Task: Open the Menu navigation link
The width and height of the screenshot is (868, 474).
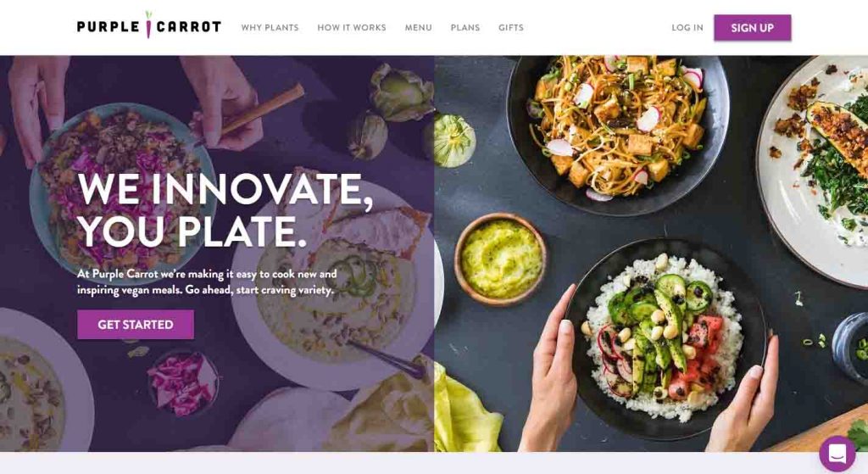Action: coord(418,28)
